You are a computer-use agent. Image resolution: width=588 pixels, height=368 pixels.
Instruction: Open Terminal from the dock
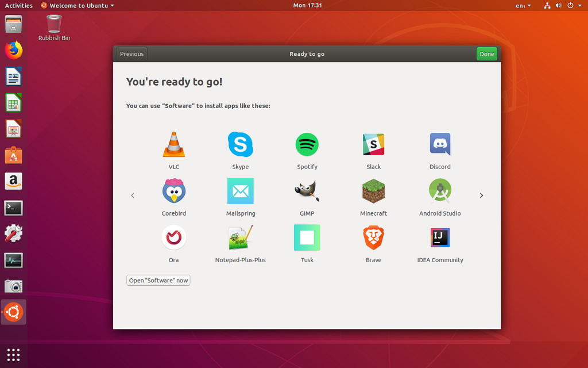[14, 208]
